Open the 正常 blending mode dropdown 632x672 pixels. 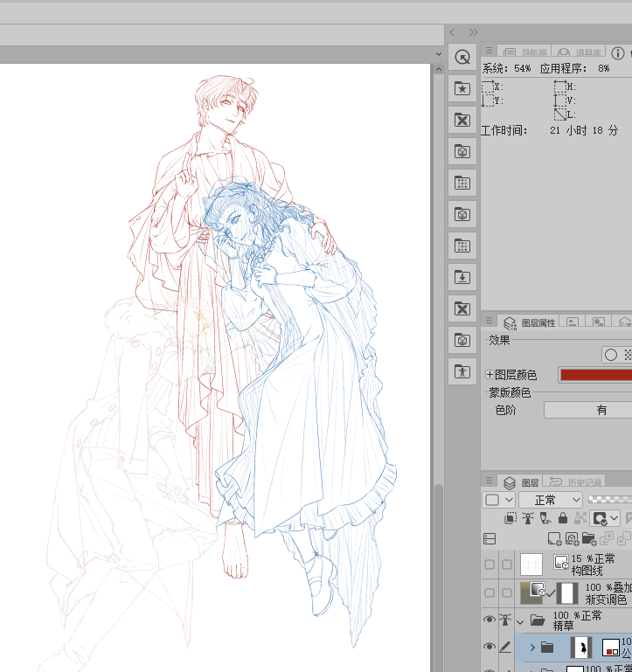[x=551, y=500]
